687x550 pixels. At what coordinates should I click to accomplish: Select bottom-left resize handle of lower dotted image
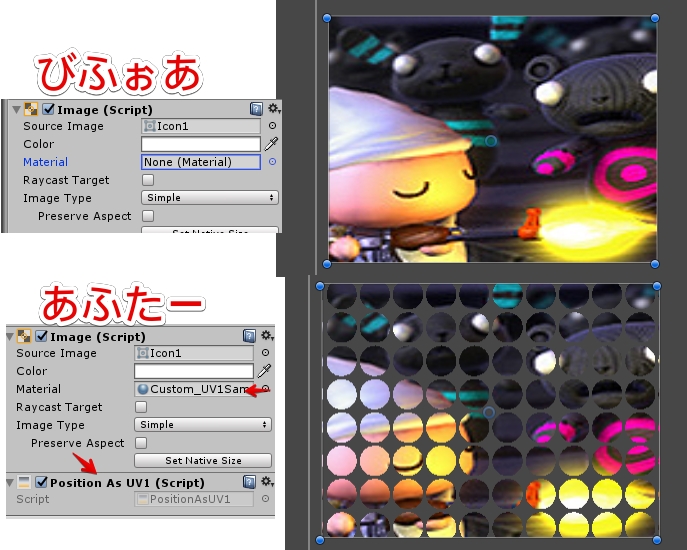click(320, 540)
